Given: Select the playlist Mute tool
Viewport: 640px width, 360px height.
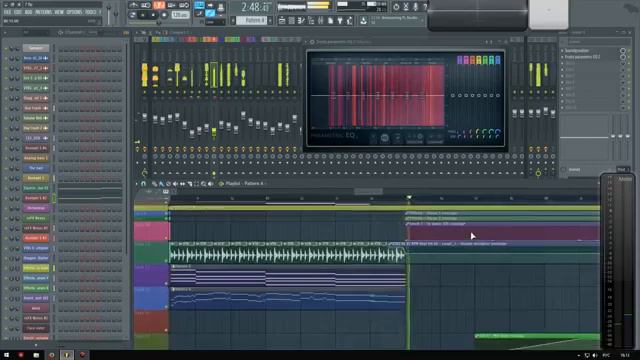Looking at the screenshot, I should coord(175,184).
